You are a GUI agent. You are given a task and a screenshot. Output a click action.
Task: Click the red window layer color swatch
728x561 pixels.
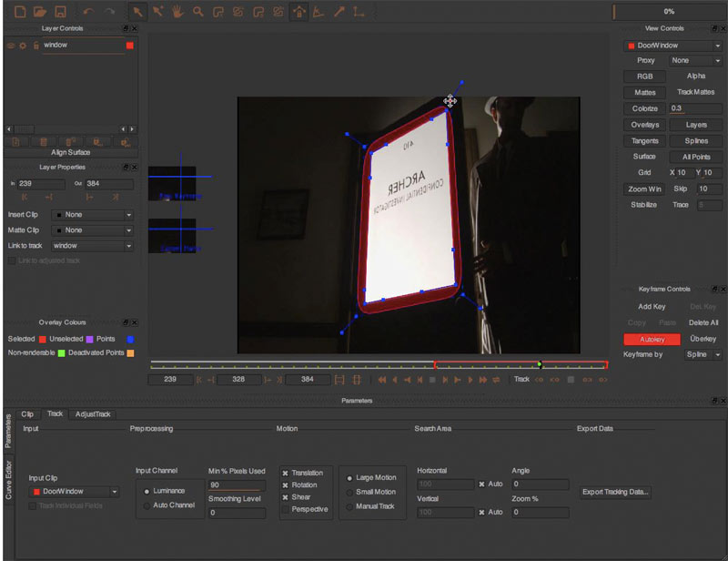point(129,46)
